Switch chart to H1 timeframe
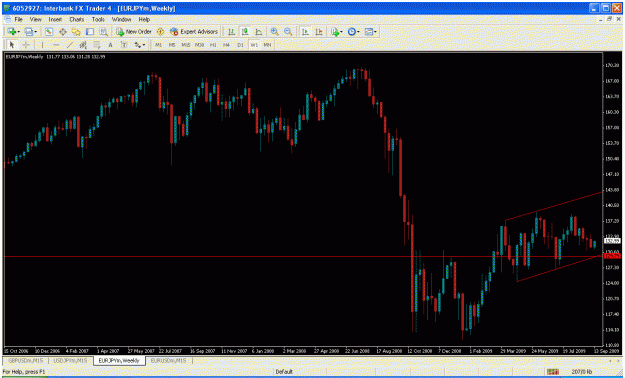This screenshot has width=625, height=378. [x=213, y=45]
